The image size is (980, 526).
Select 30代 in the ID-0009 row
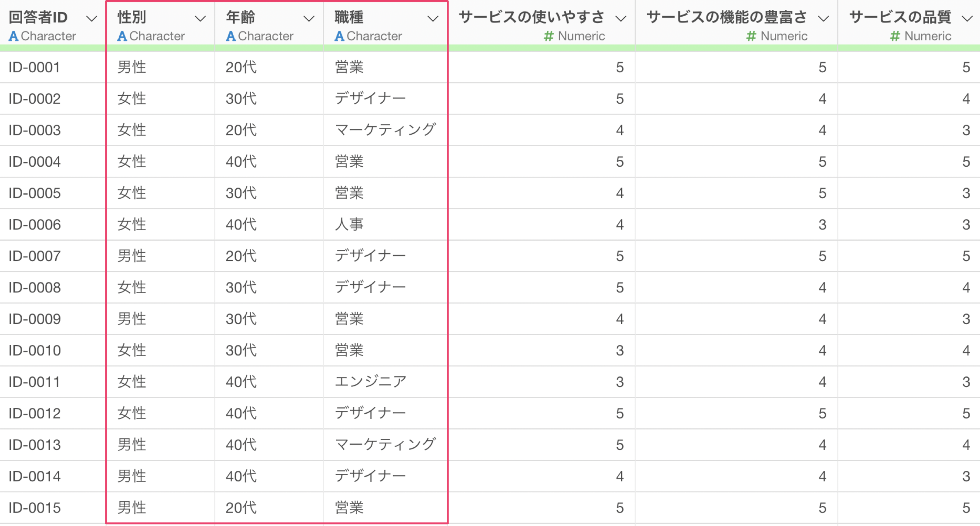click(x=241, y=319)
